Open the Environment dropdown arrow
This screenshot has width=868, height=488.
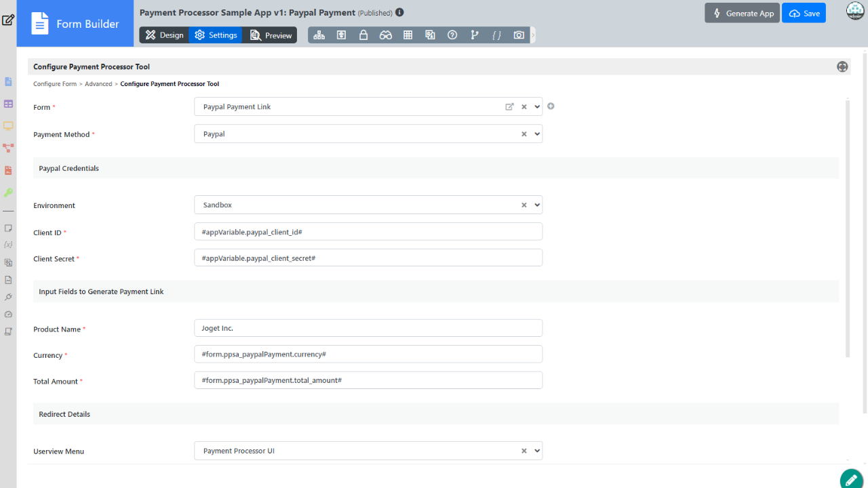pyautogui.click(x=537, y=205)
